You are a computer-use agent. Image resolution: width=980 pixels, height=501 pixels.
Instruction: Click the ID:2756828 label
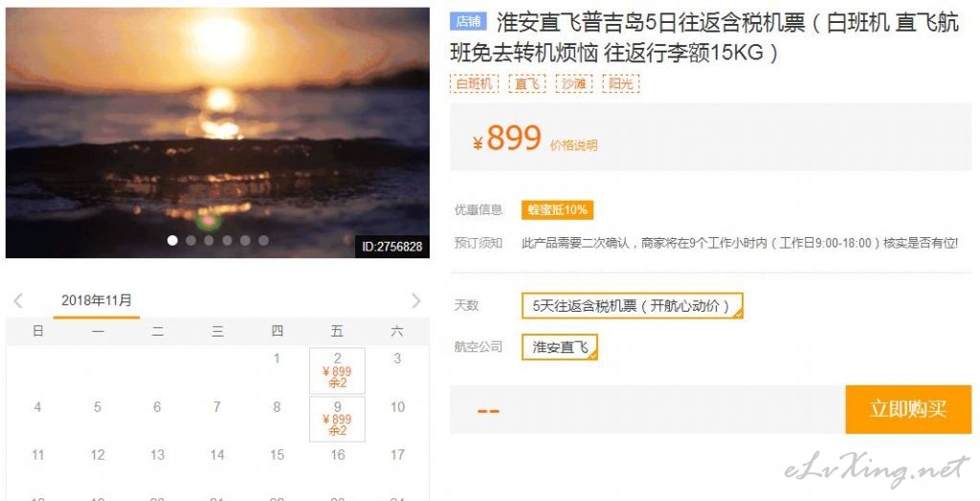tap(392, 247)
